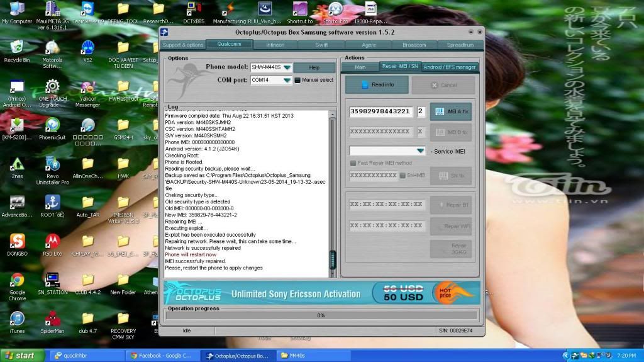Click Read info button
The width and height of the screenshot is (644, 362).
click(377, 85)
